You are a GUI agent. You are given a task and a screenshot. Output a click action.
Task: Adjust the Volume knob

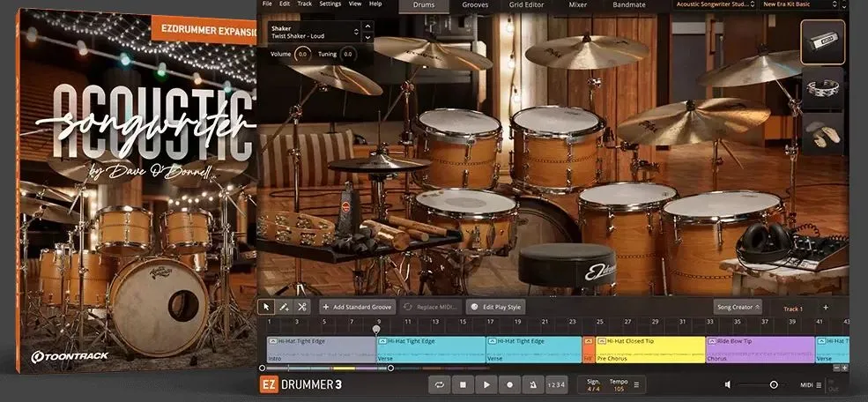(302, 55)
